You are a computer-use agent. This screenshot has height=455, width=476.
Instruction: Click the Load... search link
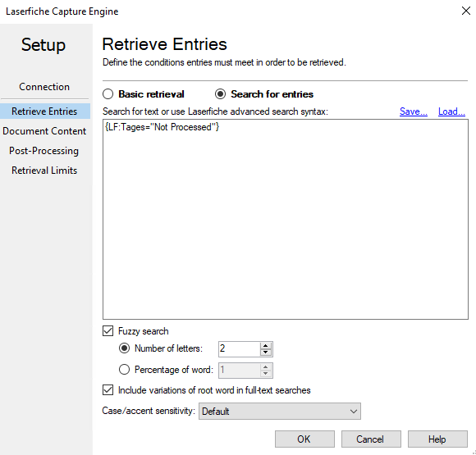(451, 111)
